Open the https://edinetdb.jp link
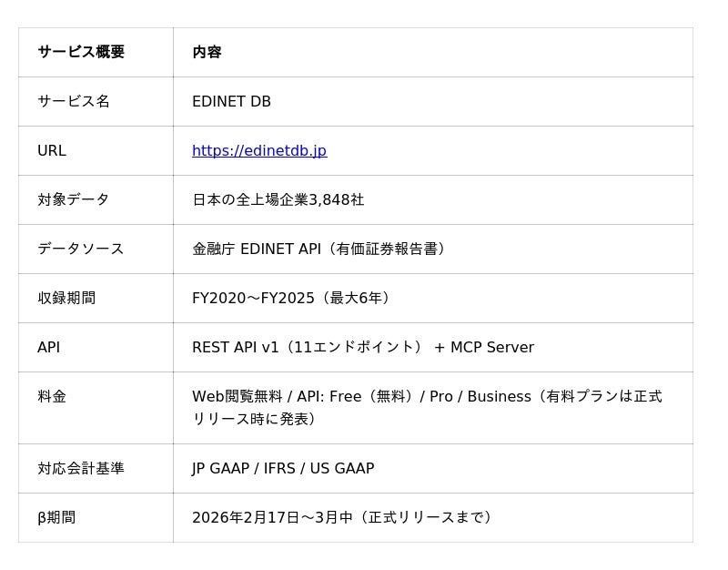 point(258,151)
